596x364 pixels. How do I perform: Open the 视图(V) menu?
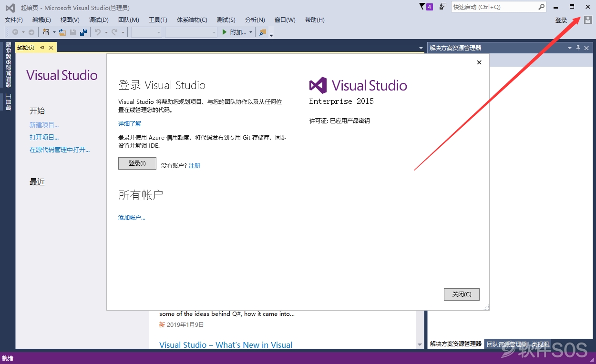point(70,20)
